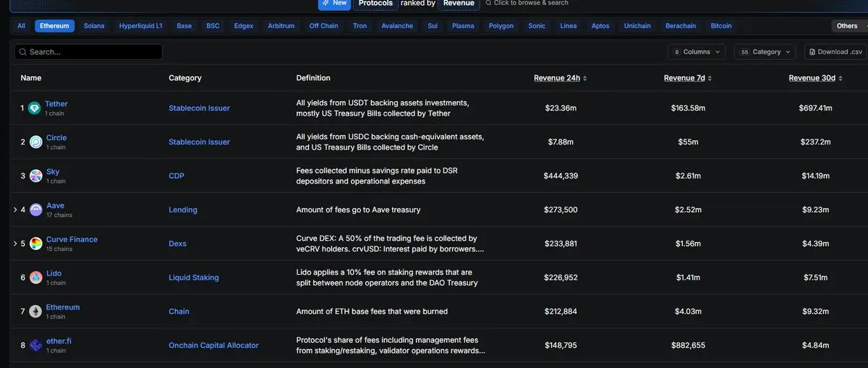The image size is (868, 368).
Task: Switch to the Plasma chain tab
Action: [463, 26]
